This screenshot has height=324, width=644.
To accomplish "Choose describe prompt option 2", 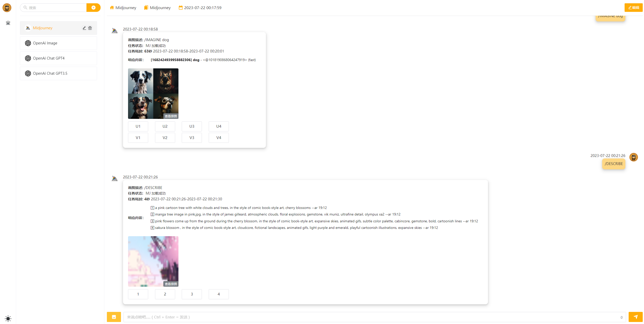I will click(165, 294).
